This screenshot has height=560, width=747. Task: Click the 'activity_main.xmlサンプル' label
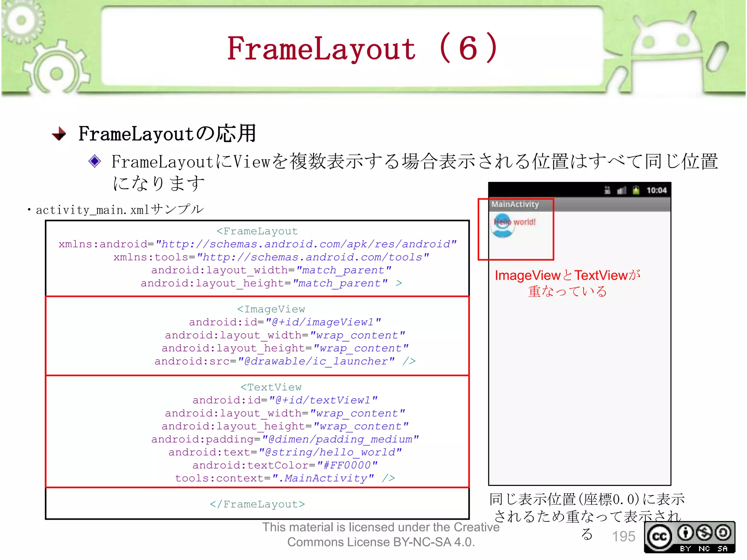120,210
